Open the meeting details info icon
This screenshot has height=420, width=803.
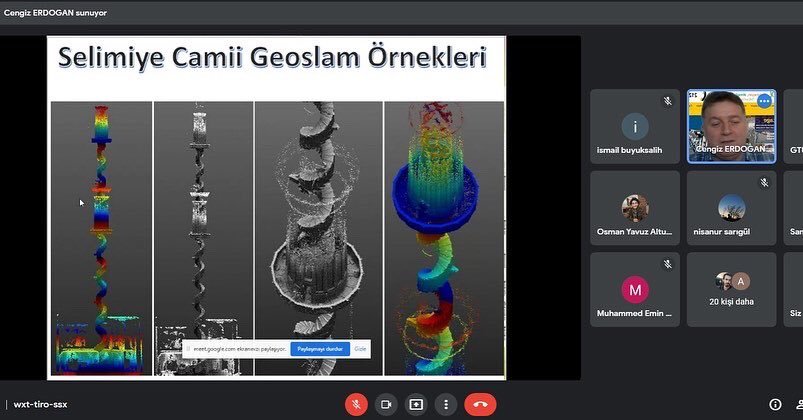tap(775, 405)
